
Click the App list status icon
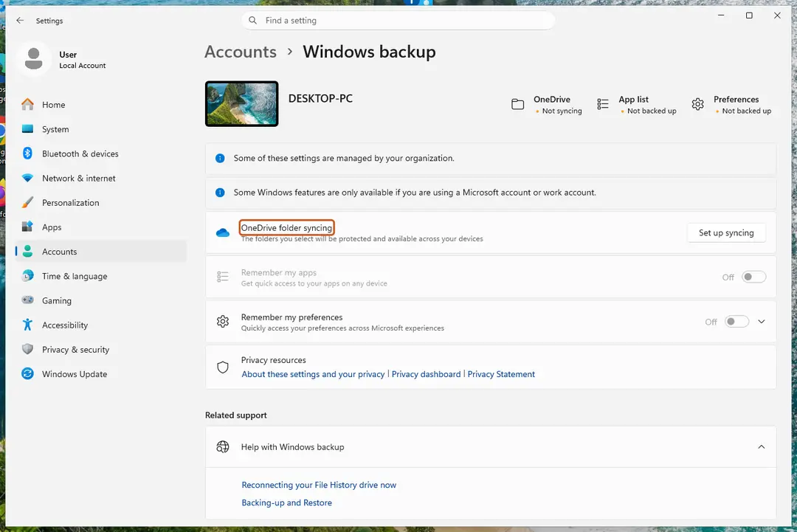(x=603, y=104)
